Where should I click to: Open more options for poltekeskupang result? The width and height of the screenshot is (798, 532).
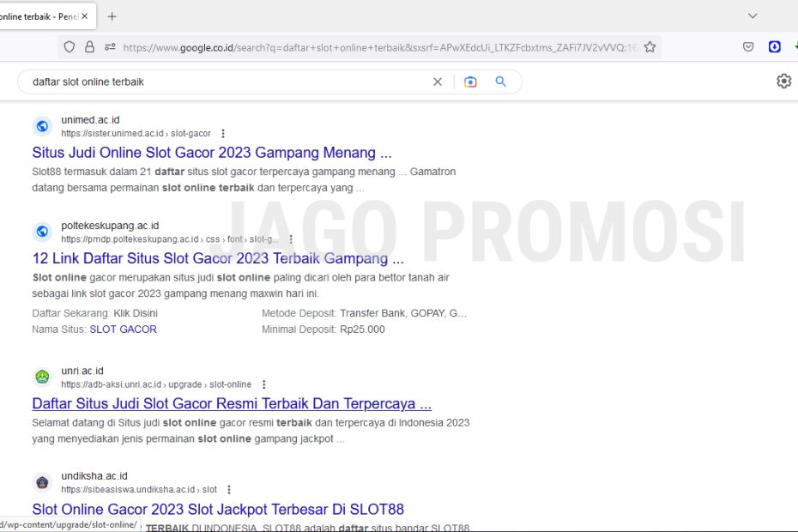click(291, 239)
